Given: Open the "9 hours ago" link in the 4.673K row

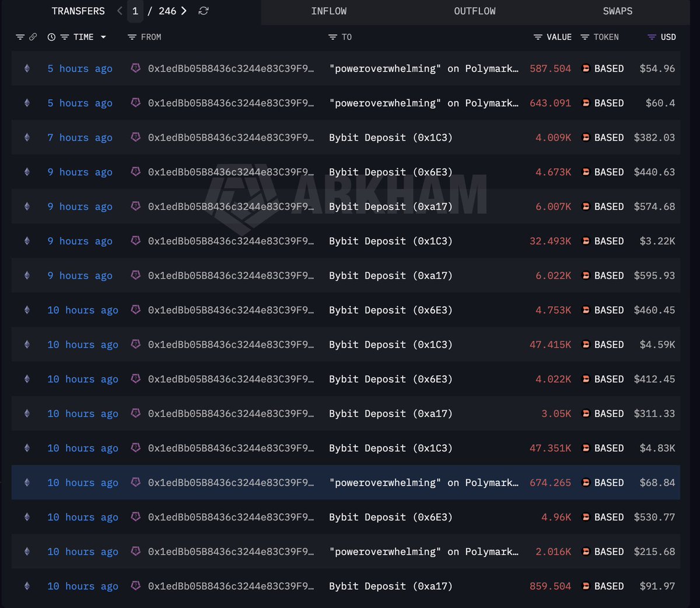Looking at the screenshot, I should coord(80,172).
